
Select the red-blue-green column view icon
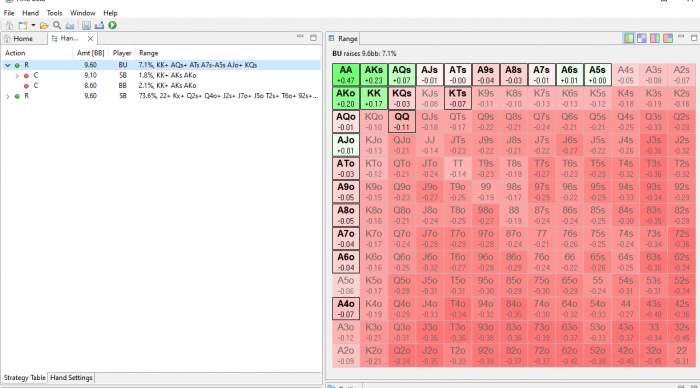tap(654, 38)
